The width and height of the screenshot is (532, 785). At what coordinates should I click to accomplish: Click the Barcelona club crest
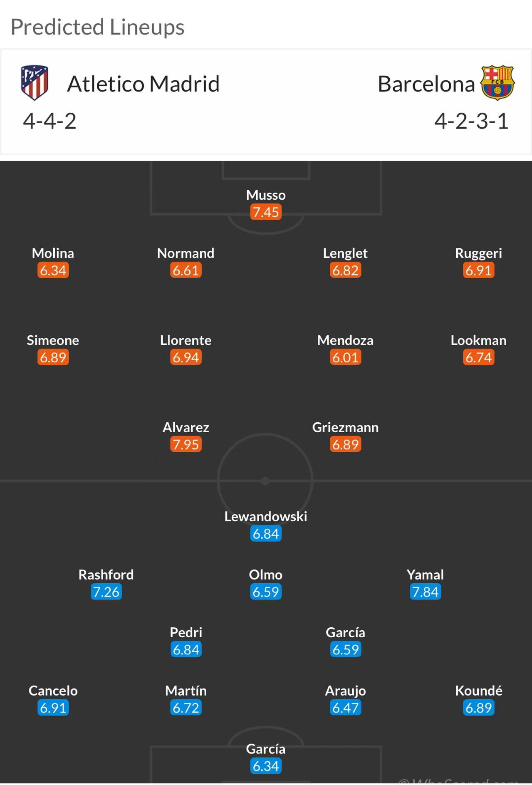point(497,82)
